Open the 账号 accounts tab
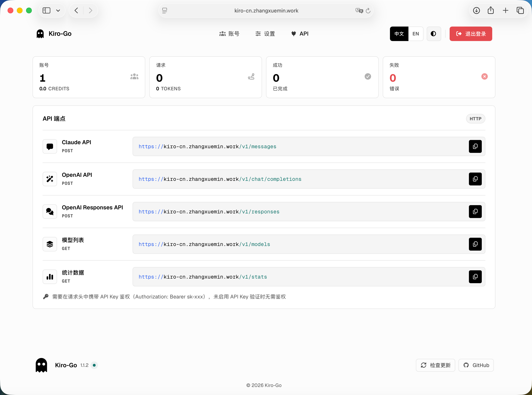This screenshot has width=532, height=395. point(229,34)
